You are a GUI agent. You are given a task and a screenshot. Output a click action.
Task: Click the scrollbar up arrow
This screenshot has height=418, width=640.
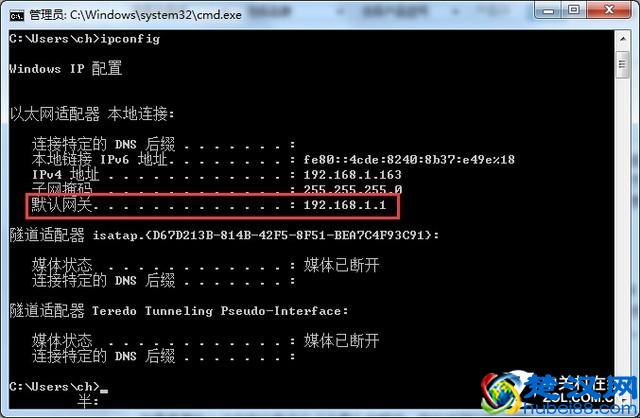622,40
